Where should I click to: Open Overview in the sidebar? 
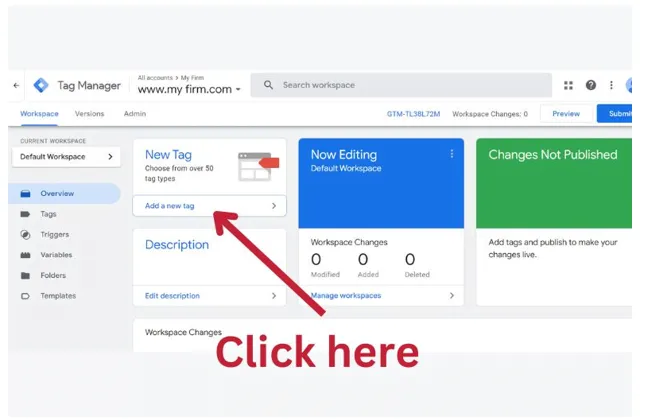coord(64,194)
